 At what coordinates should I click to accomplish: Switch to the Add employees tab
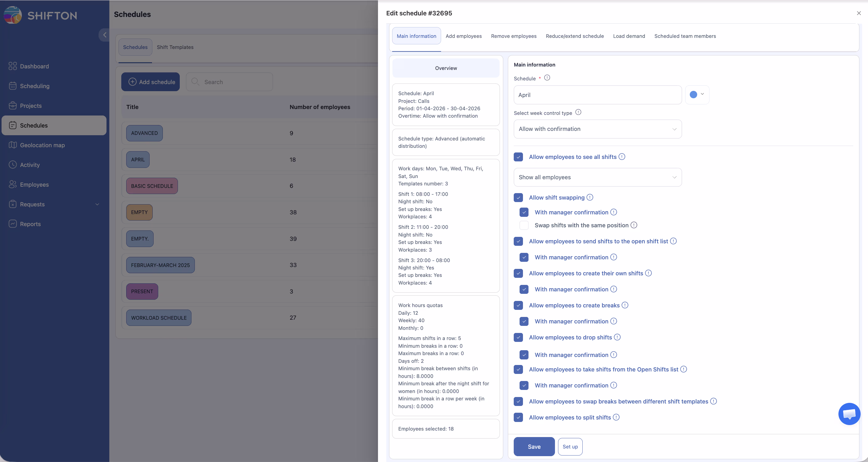pyautogui.click(x=463, y=36)
